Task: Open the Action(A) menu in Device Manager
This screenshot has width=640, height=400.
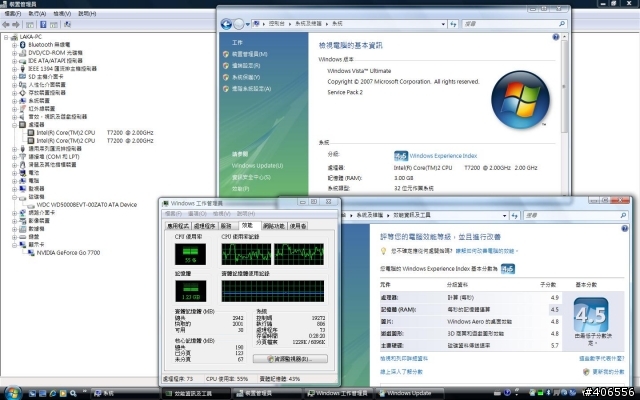Action: click(37, 13)
